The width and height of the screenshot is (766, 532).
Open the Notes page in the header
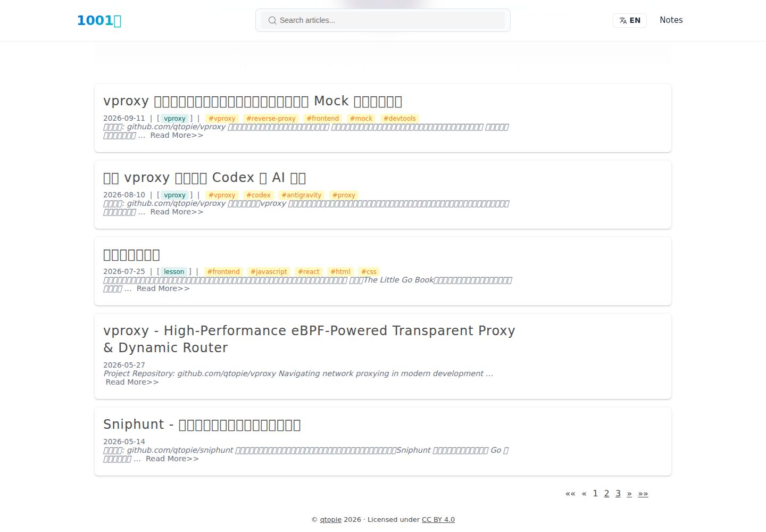tap(671, 20)
